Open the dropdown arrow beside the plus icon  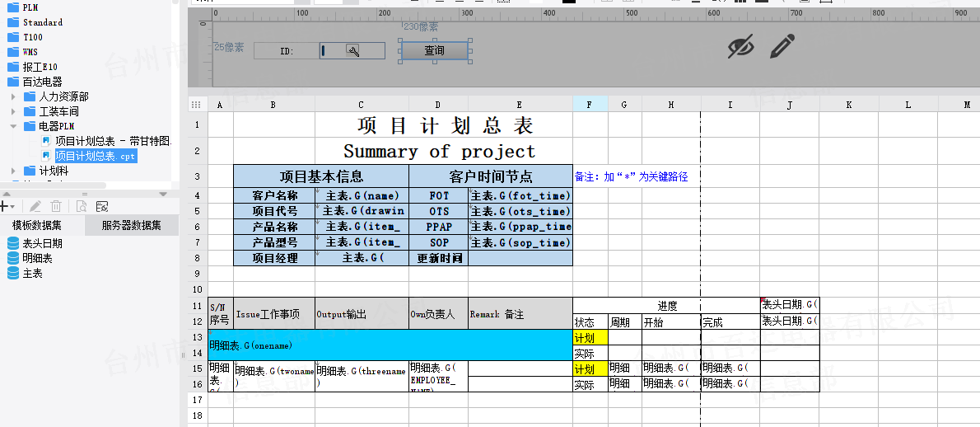[12, 207]
